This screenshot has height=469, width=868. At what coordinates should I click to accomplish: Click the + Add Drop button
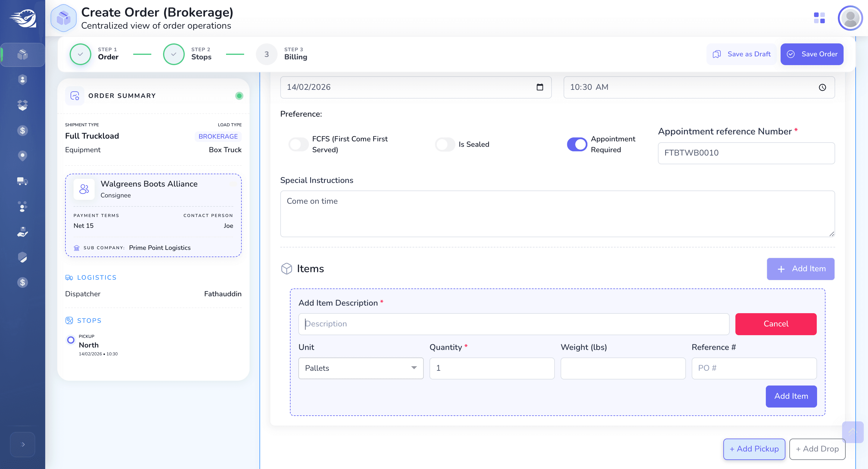817,449
